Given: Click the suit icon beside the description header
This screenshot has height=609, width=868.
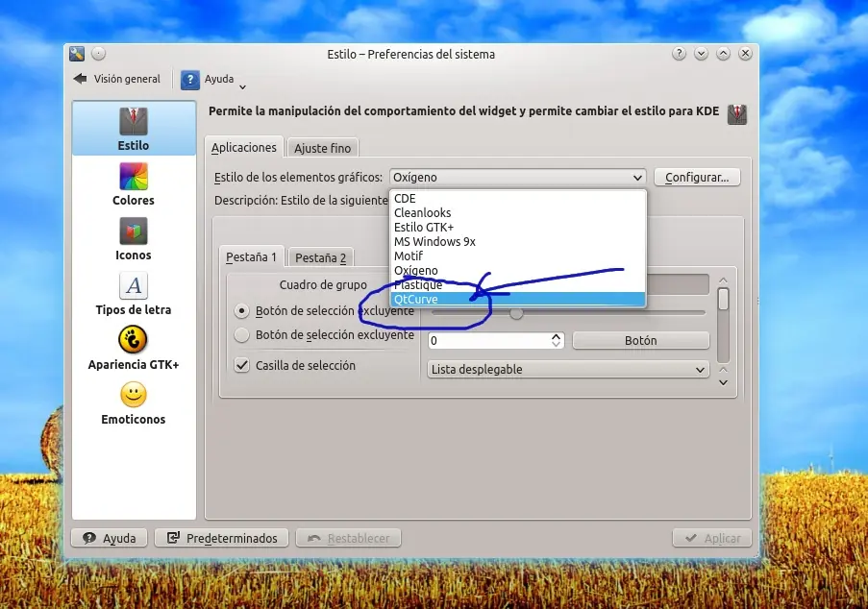Looking at the screenshot, I should pos(737,114).
